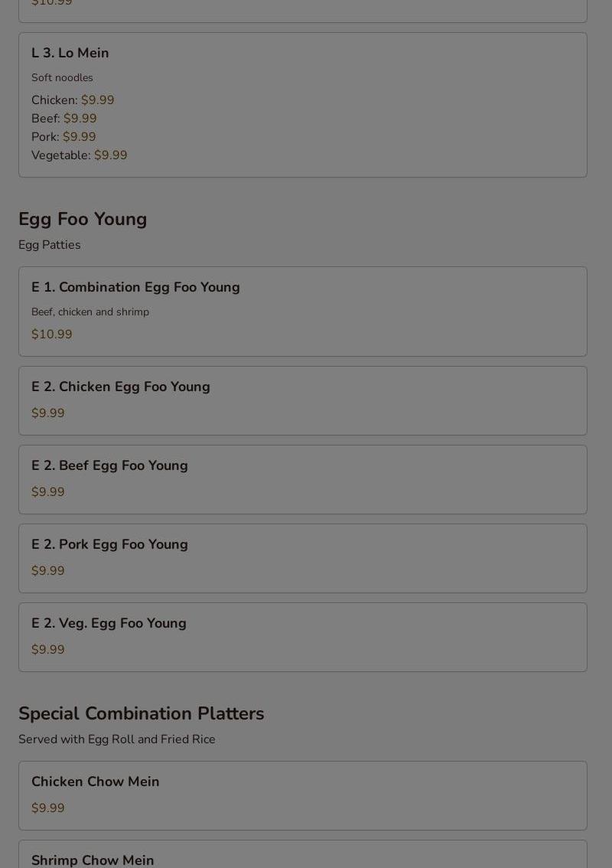Open E 1. Combination Egg Foo Young
The width and height of the screenshot is (612, 868).
pos(303,312)
